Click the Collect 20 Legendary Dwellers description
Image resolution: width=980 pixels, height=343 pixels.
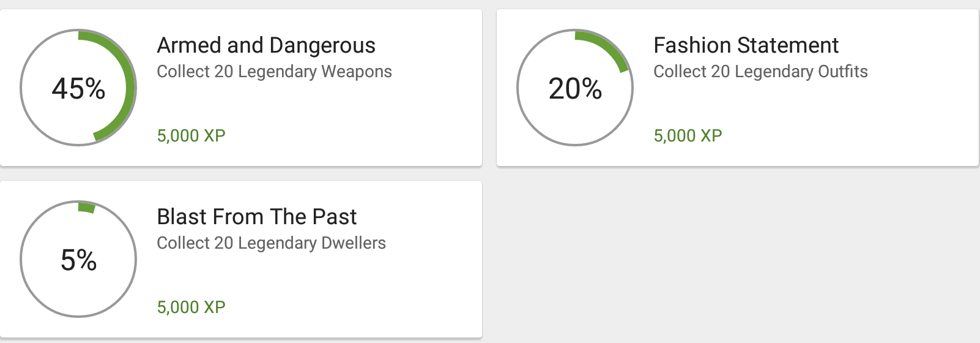[x=271, y=243]
